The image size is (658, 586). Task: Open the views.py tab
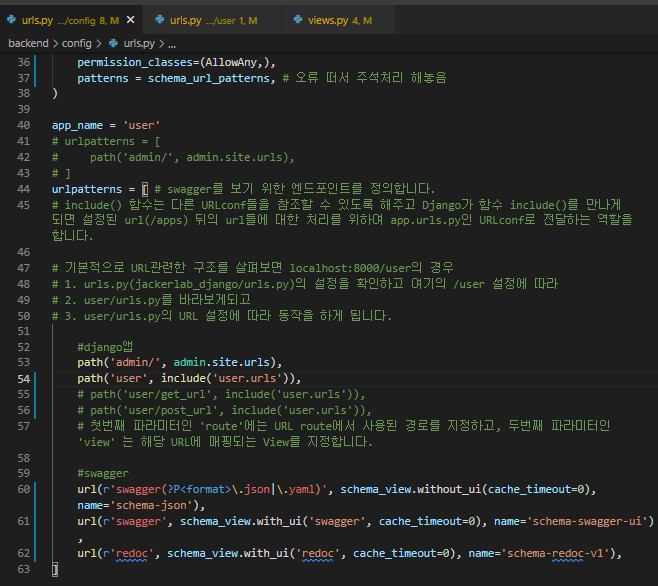(x=339, y=20)
